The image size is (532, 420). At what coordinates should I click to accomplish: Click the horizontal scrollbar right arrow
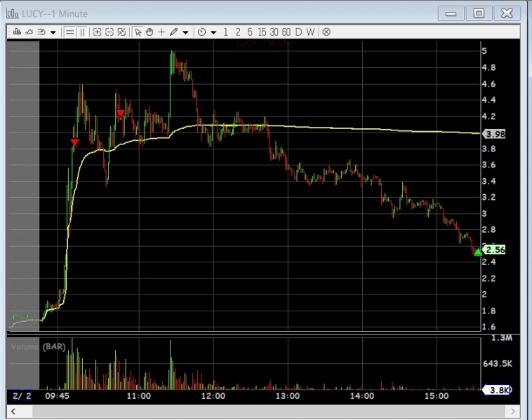coord(513,412)
